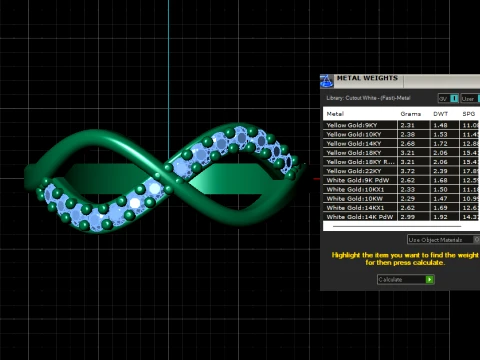Sort by the DWT column header
The image size is (480, 360).
[x=440, y=114]
